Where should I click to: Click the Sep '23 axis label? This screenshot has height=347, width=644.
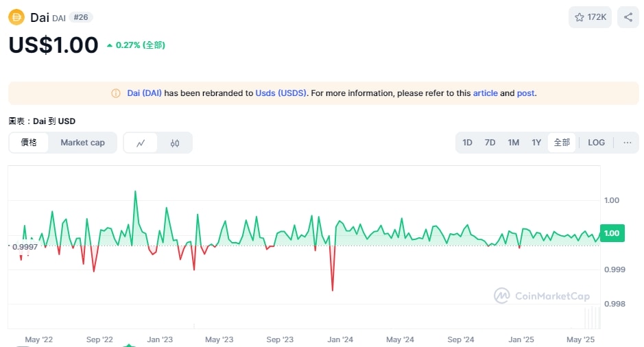pos(280,339)
